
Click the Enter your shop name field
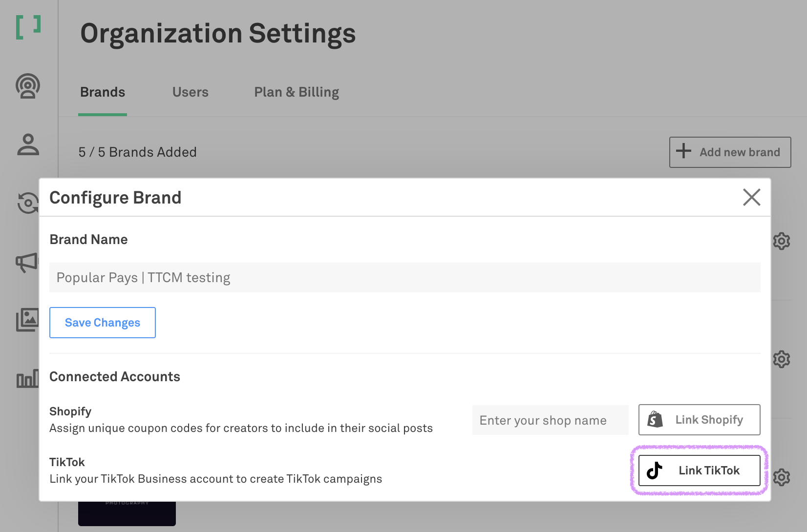550,420
